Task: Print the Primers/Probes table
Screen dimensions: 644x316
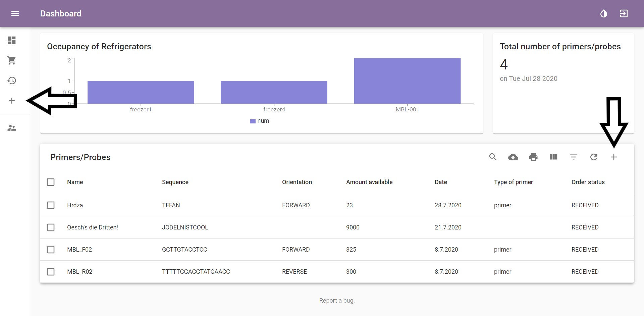Action: pos(533,157)
